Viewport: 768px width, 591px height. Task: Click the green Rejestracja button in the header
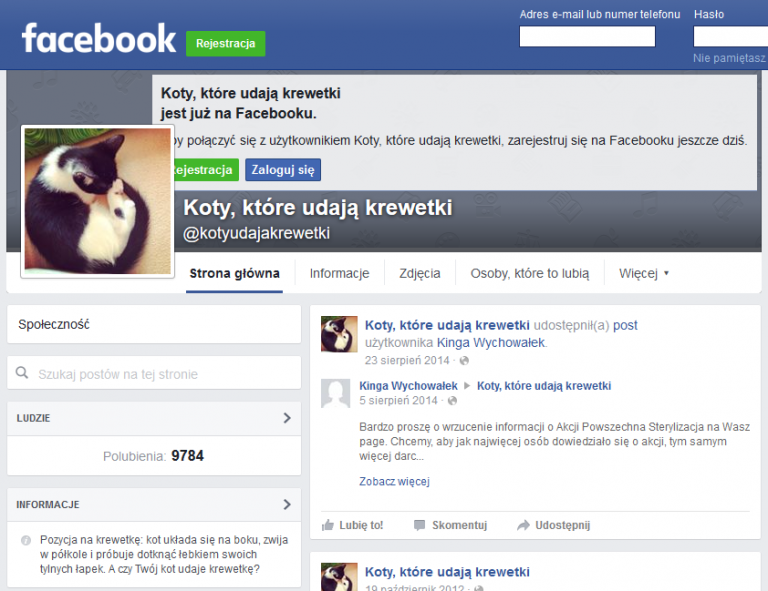click(x=225, y=44)
